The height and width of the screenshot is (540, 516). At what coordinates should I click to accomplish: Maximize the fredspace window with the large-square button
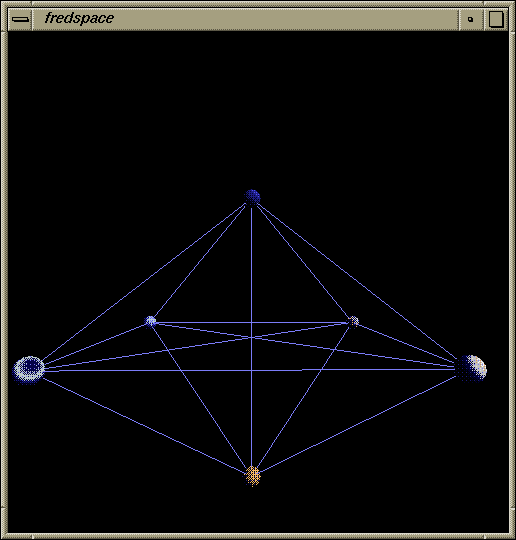click(x=496, y=19)
